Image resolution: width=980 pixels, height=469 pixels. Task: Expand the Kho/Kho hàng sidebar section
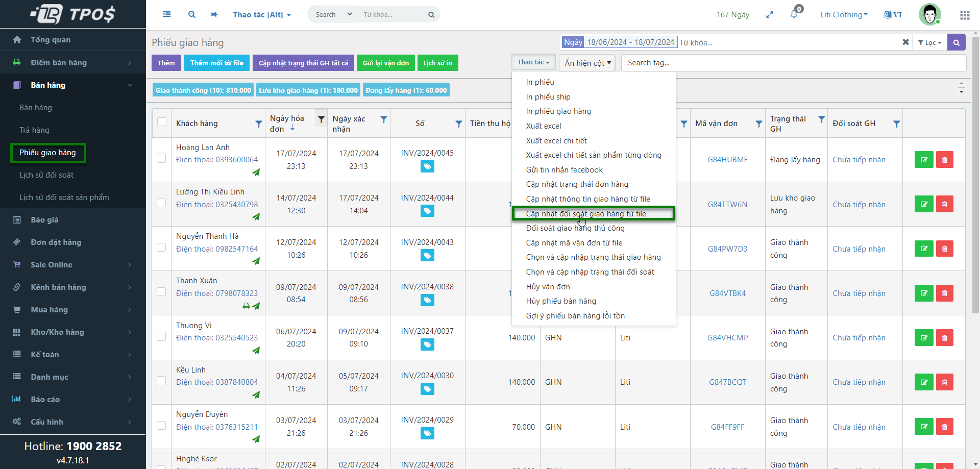coord(72,332)
